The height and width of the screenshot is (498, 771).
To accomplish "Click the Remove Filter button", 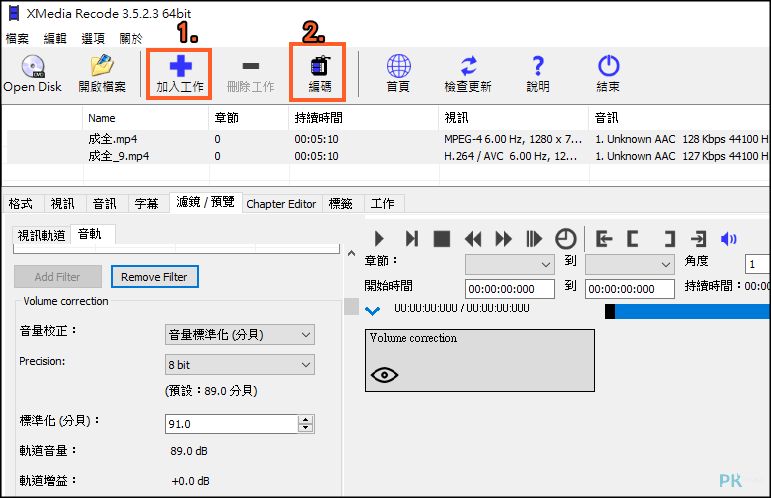I will coord(154,277).
